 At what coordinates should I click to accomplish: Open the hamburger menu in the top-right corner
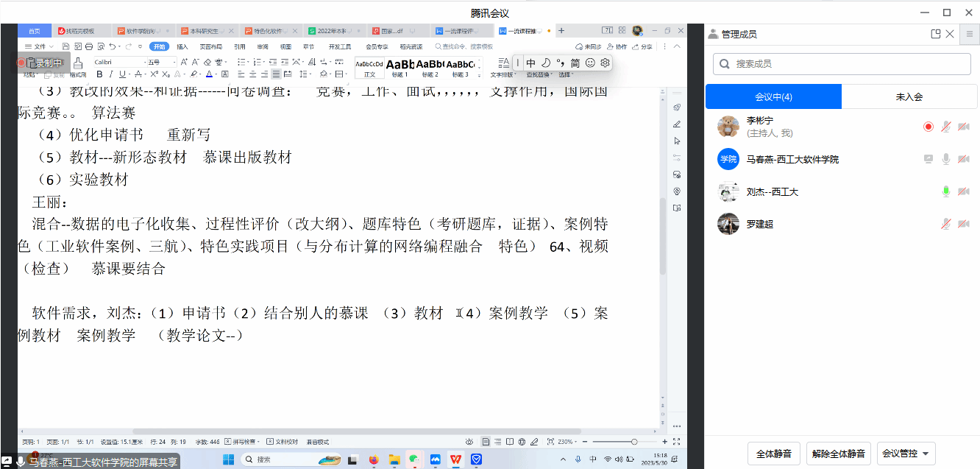point(970,34)
